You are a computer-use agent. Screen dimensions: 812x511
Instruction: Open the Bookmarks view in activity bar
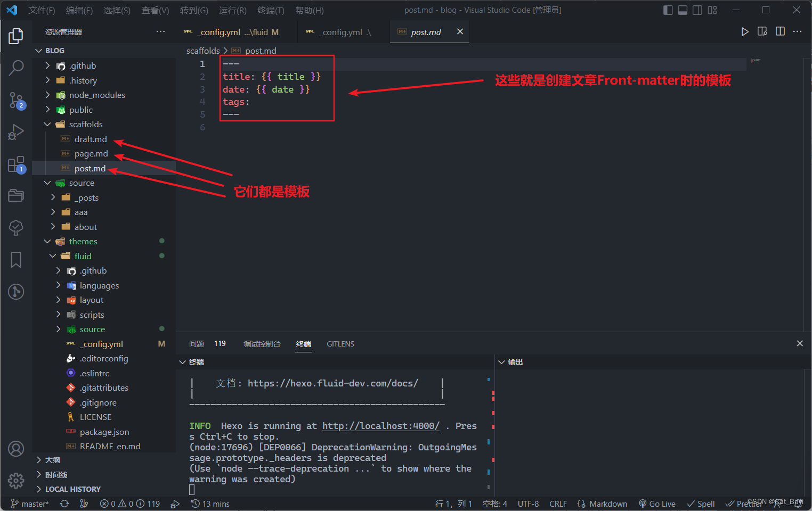click(16, 260)
